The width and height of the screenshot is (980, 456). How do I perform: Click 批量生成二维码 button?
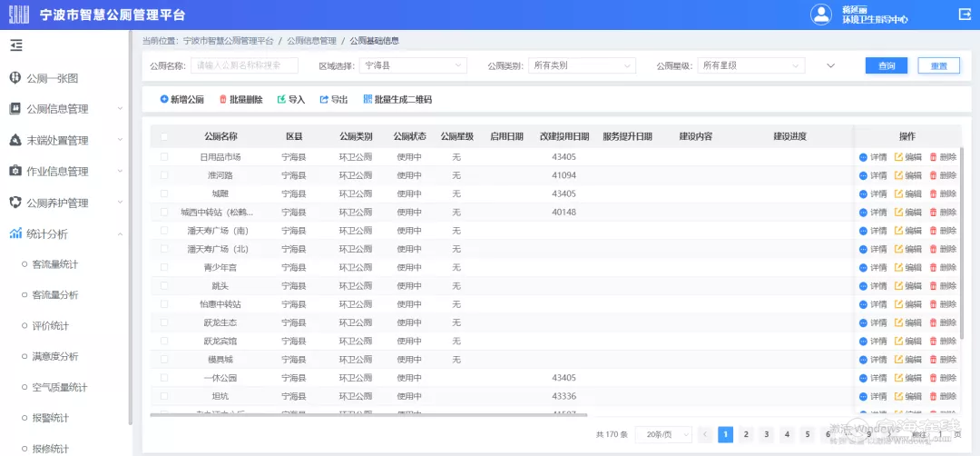coord(397,99)
